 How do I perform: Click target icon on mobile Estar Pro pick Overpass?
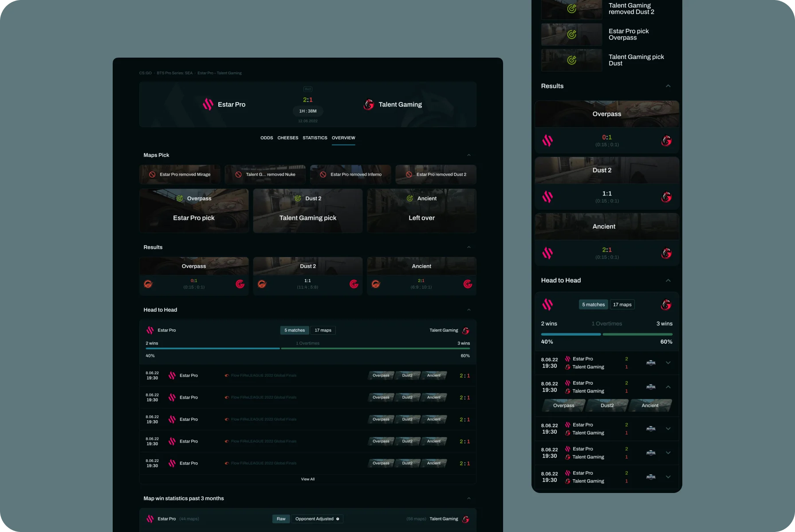[572, 34]
